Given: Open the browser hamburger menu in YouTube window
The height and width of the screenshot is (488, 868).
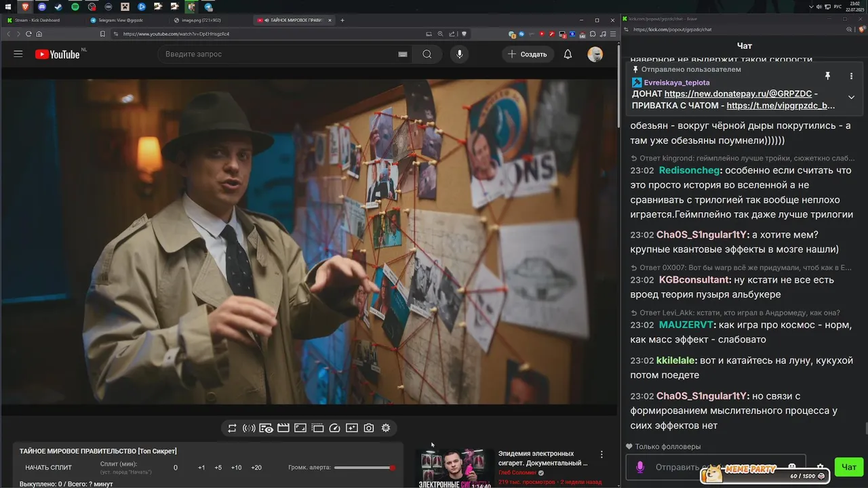Looking at the screenshot, I should click(x=612, y=34).
